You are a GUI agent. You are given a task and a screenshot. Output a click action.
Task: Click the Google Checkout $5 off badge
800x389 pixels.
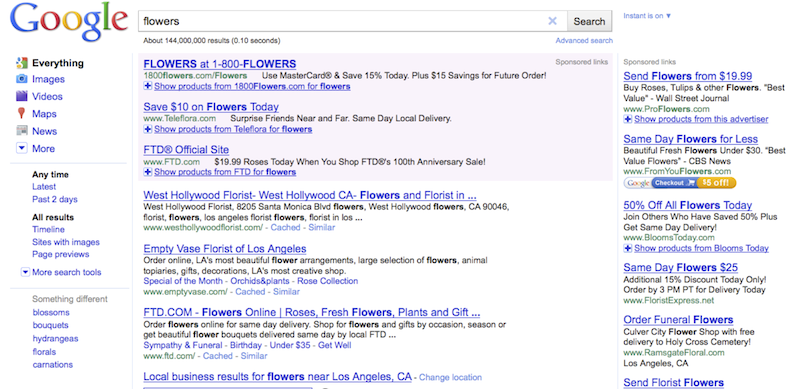[x=680, y=183]
